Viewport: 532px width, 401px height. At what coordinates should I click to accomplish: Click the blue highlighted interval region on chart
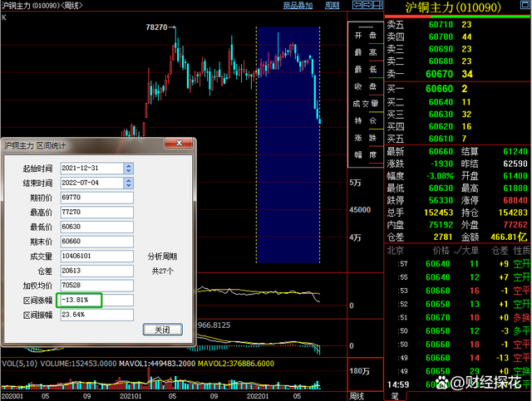point(288,145)
